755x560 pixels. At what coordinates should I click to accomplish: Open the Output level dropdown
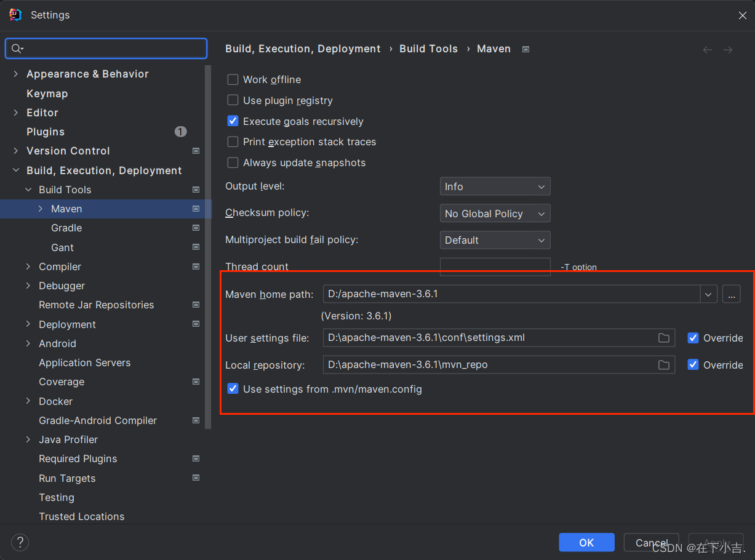(x=495, y=186)
